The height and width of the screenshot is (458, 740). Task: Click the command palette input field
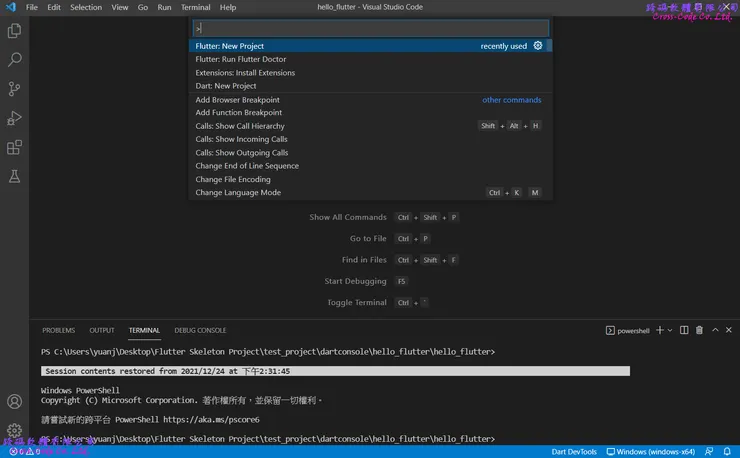click(370, 28)
